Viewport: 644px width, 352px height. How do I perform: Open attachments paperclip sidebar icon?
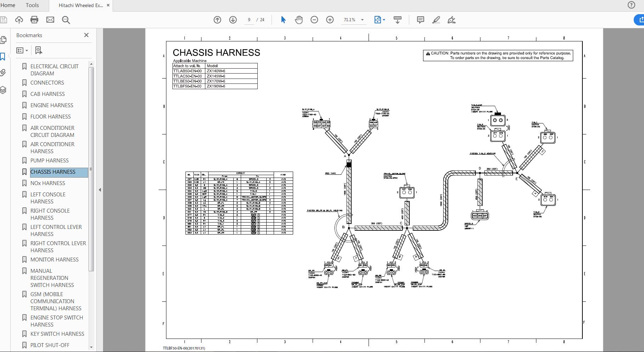[x=3, y=73]
